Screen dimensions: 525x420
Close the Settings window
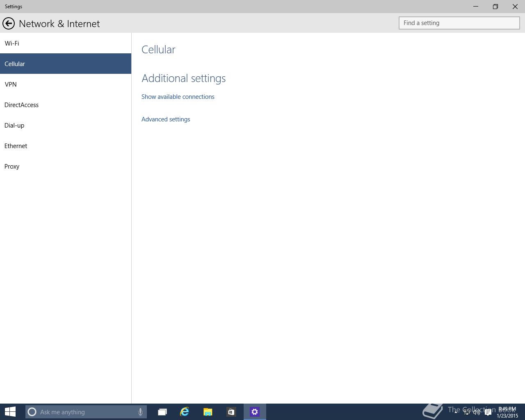(515, 7)
